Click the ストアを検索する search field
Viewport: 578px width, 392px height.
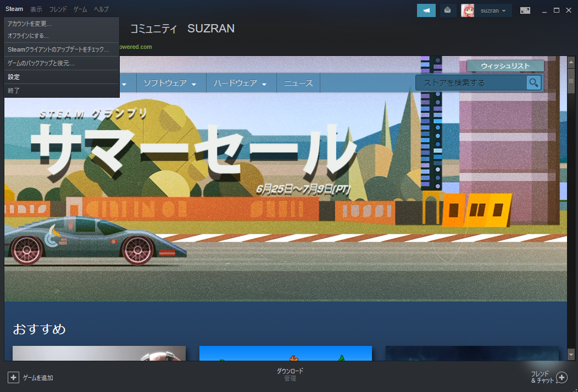(x=471, y=83)
